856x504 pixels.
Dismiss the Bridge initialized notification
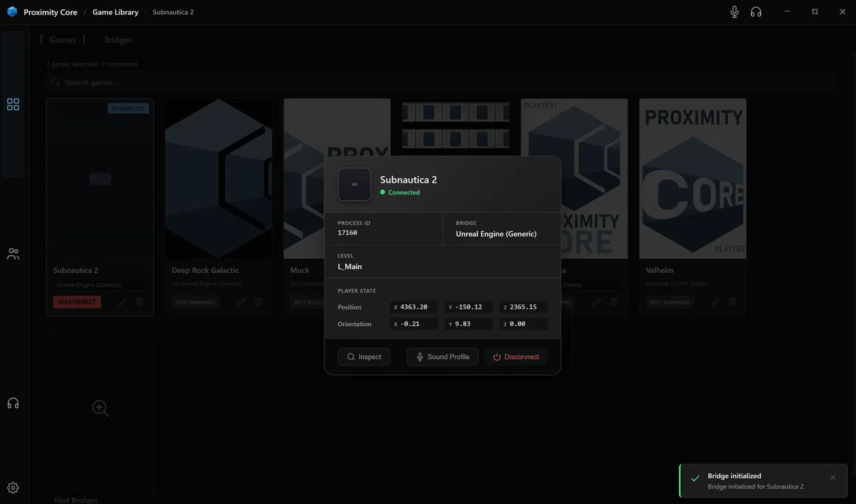click(833, 477)
